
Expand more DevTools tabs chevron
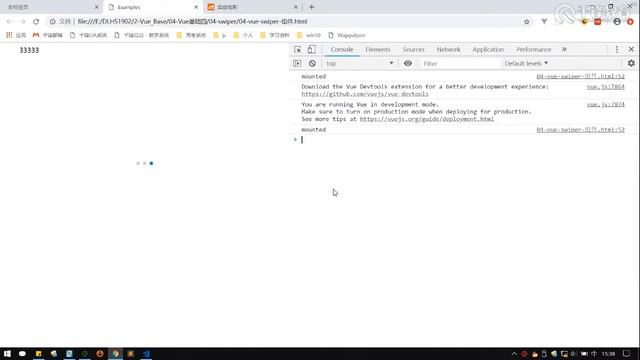click(x=564, y=49)
